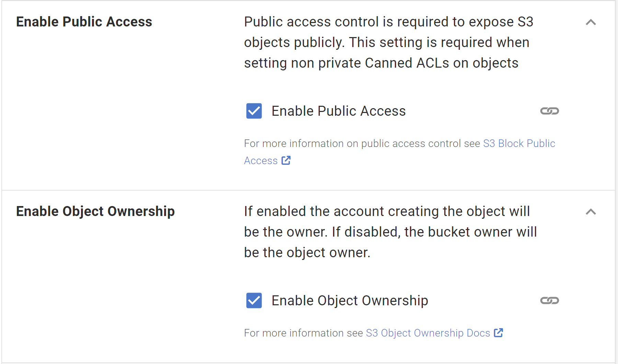
Task: Click the upward chevron icon on the Object Ownership row
Action: click(x=591, y=212)
